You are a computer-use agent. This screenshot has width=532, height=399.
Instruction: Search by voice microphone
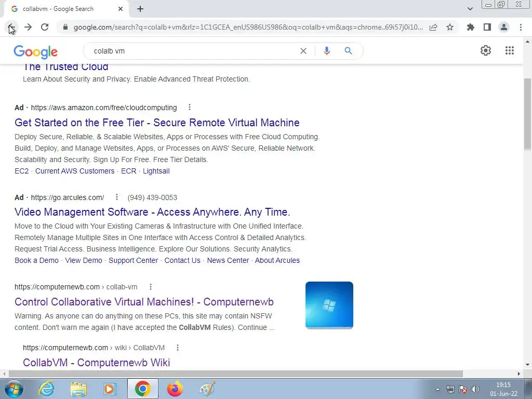tap(327, 51)
